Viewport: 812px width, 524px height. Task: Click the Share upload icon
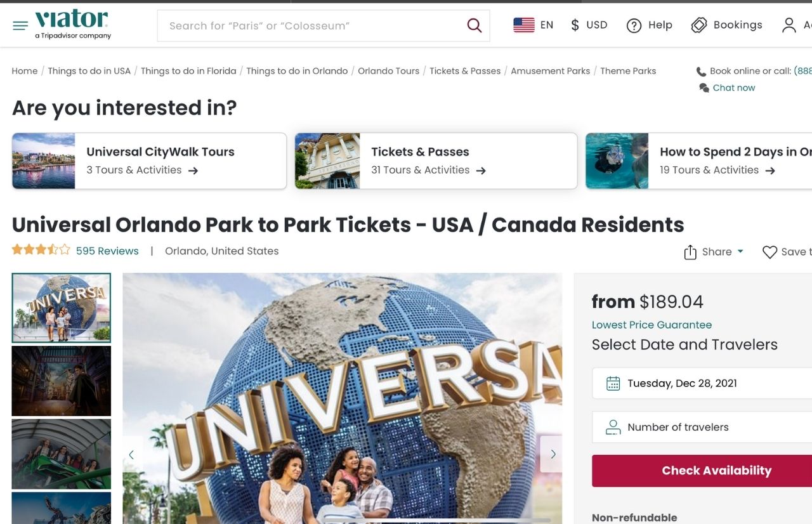690,252
